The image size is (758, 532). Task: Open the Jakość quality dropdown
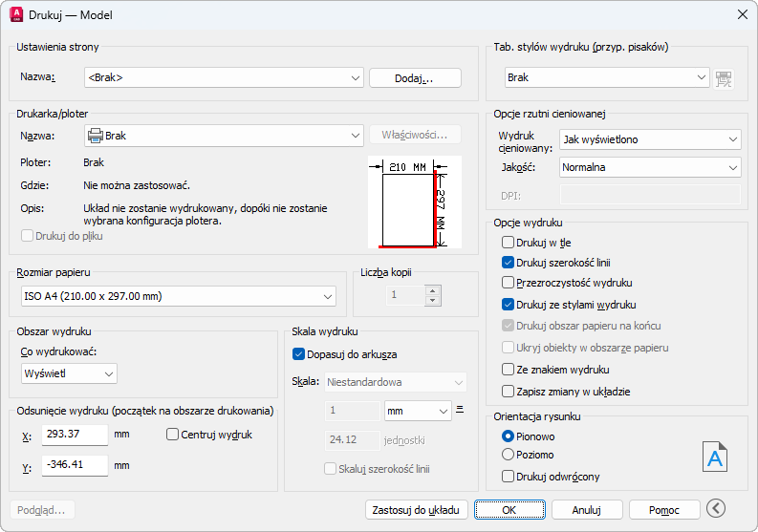click(x=649, y=167)
